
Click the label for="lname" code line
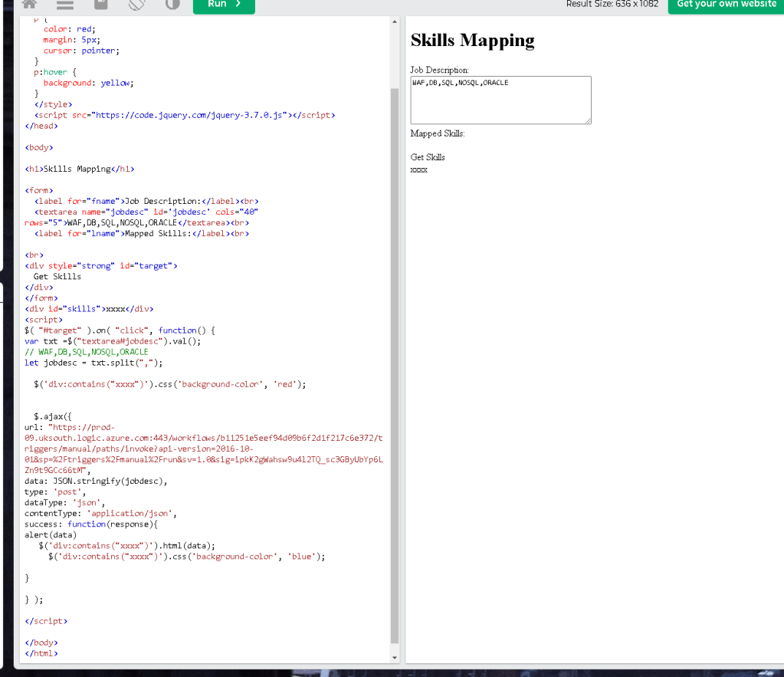(x=142, y=234)
